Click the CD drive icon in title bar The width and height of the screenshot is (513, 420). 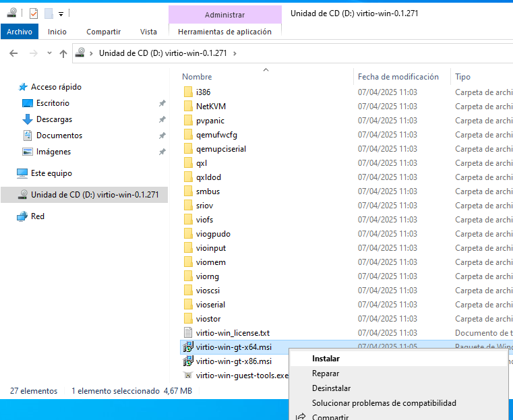click(x=11, y=13)
